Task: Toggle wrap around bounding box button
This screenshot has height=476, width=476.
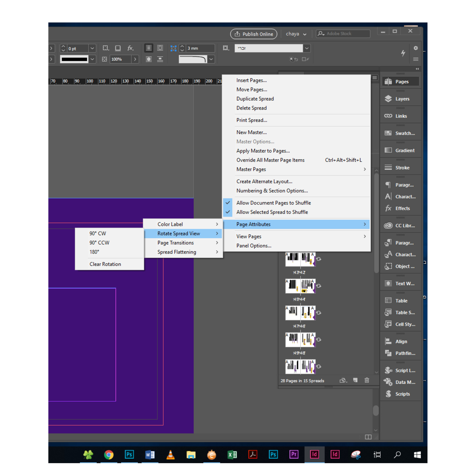Action: (160, 48)
